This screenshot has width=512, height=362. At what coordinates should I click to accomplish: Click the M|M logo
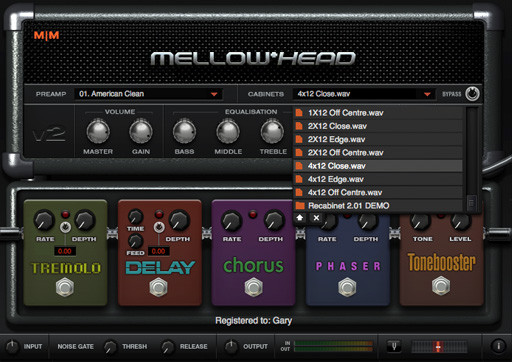click(46, 35)
